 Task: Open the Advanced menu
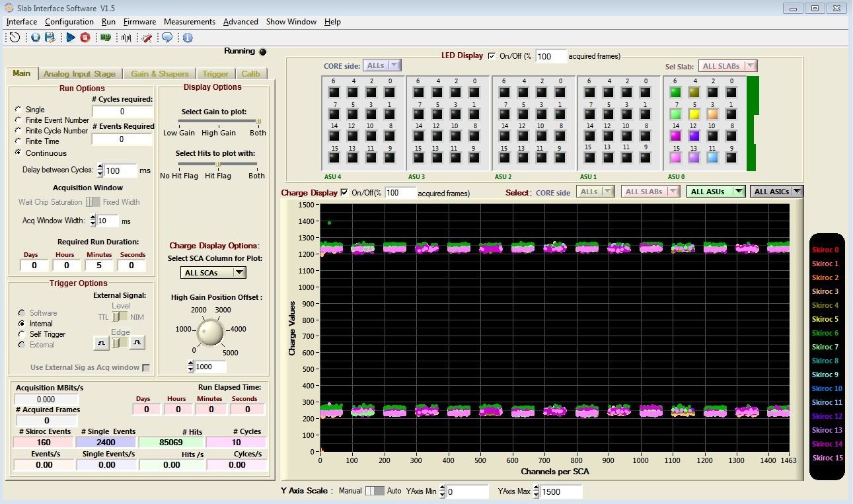point(241,22)
